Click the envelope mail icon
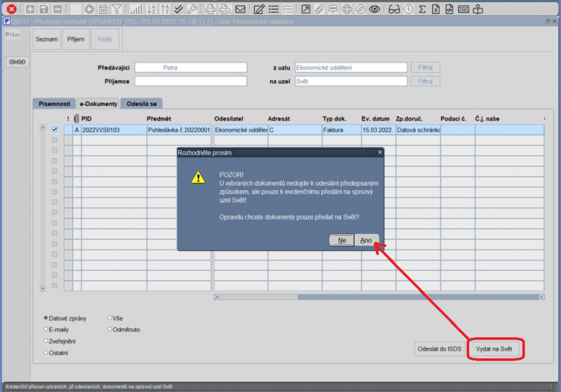This screenshot has width=561, height=392. (x=240, y=9)
